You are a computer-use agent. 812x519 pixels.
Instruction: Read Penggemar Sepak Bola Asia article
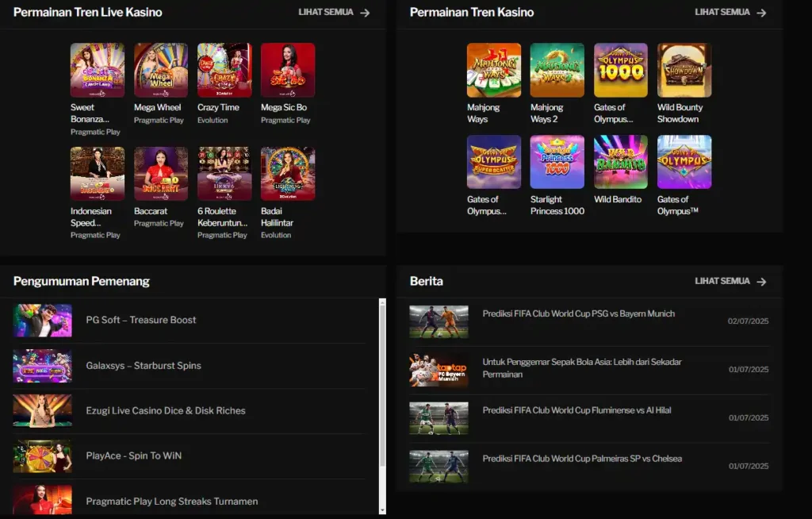coord(582,368)
